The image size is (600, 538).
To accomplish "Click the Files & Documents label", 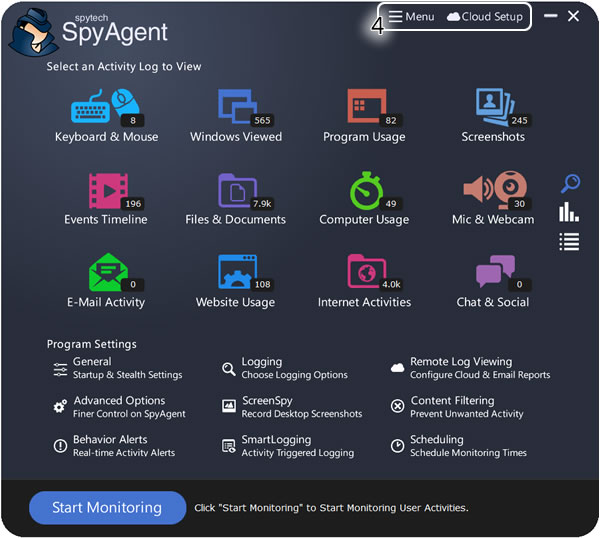I will [235, 220].
